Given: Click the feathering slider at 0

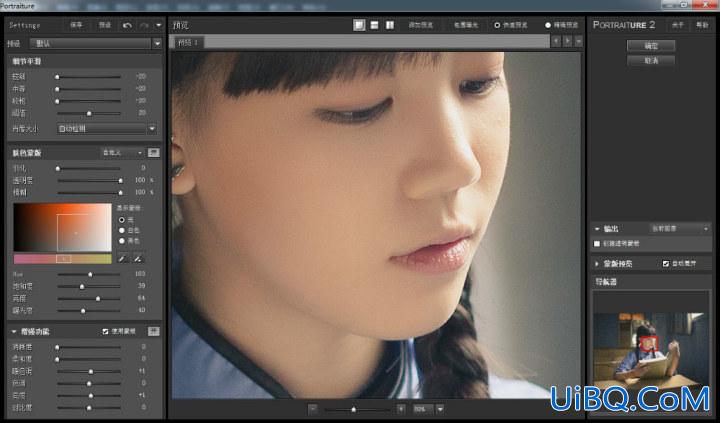Looking at the screenshot, I should 89,168.
